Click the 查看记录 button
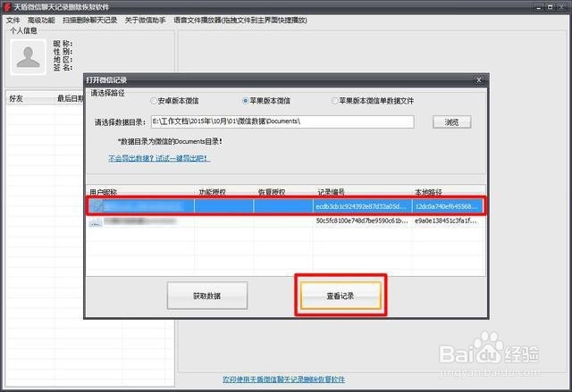Viewport: 572px width, 392px height. [341, 296]
